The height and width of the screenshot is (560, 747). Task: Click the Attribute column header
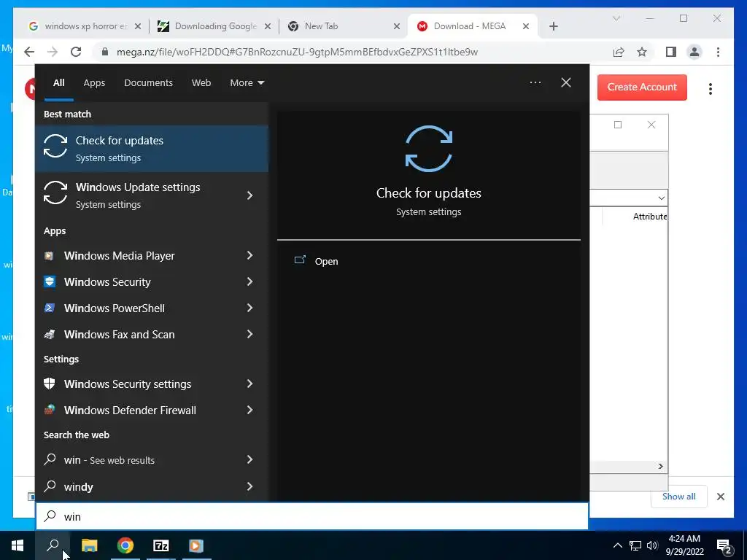pos(649,216)
